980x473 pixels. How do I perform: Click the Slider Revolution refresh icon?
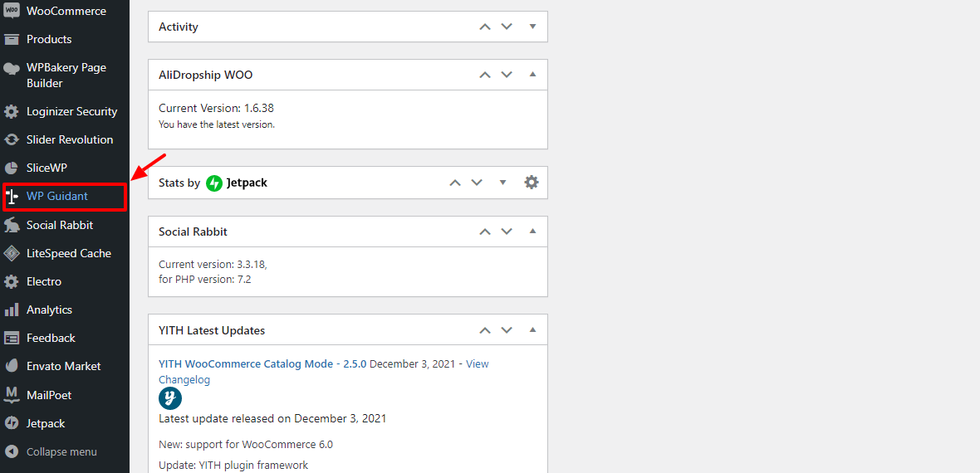pos(12,139)
